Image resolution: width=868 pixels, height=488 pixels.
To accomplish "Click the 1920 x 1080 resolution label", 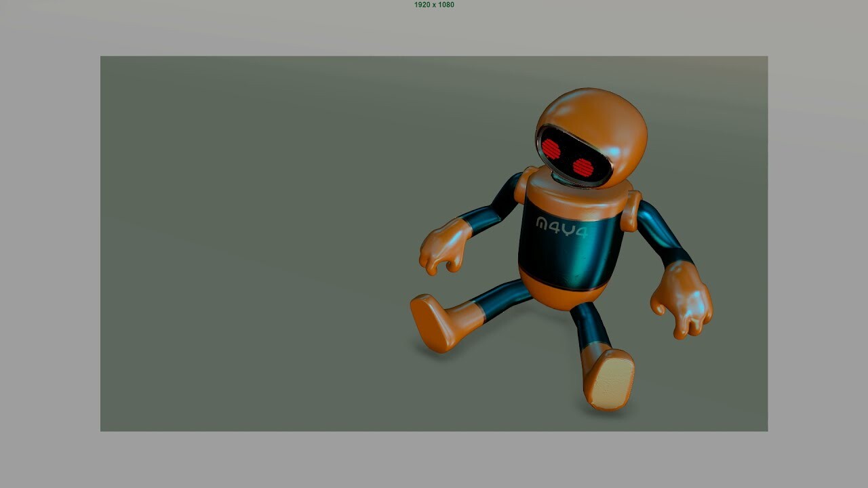I will (433, 5).
